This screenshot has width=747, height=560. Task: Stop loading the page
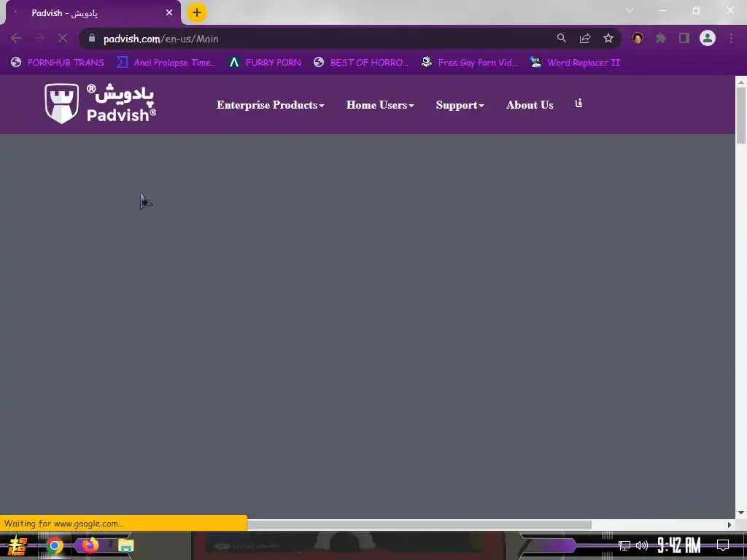click(x=63, y=38)
